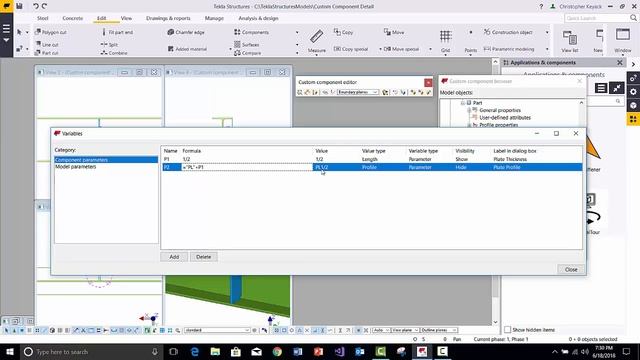Image resolution: width=640 pixels, height=360 pixels.
Task: Click the Combine tool
Action: [114, 53]
